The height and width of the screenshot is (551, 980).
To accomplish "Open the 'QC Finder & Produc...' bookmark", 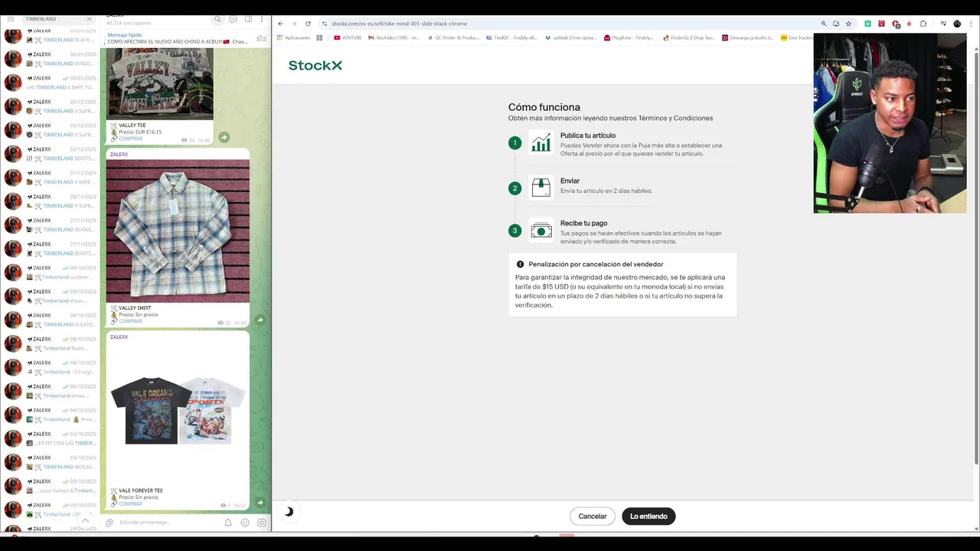I will coord(452,37).
